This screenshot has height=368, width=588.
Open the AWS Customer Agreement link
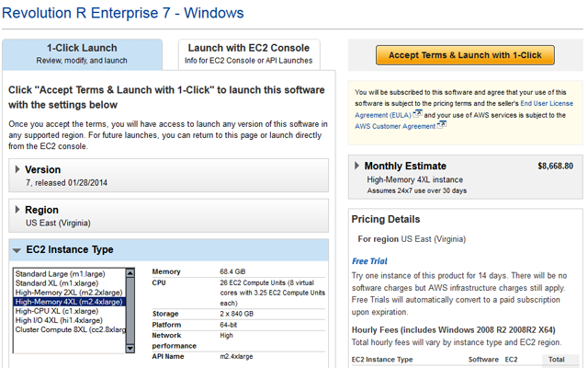[x=395, y=127]
